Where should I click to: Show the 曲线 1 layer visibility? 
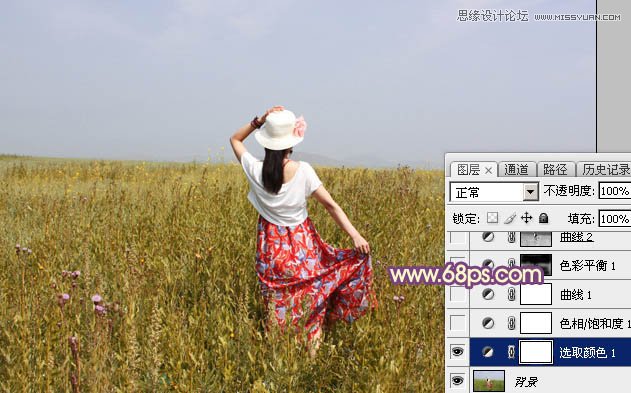coord(458,294)
